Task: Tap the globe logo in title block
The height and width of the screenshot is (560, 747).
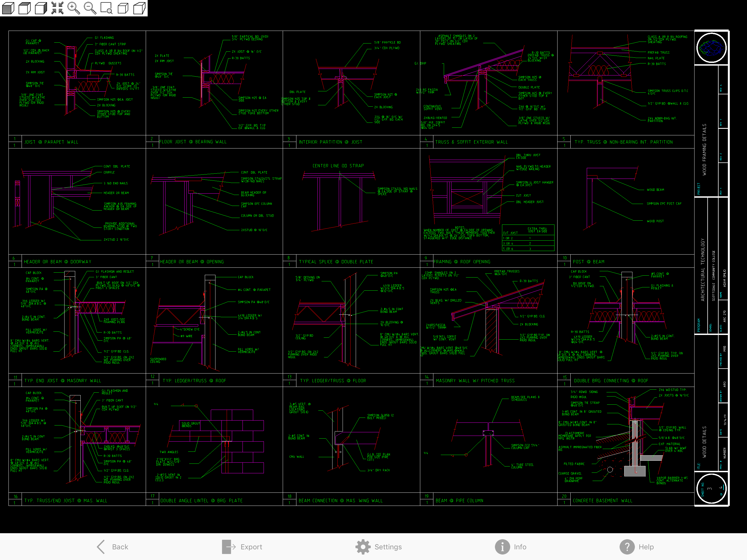Action: click(711, 48)
